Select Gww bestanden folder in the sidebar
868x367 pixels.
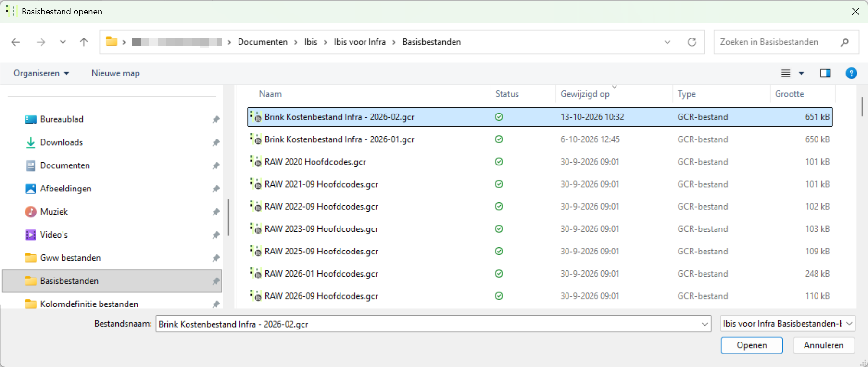tap(70, 258)
